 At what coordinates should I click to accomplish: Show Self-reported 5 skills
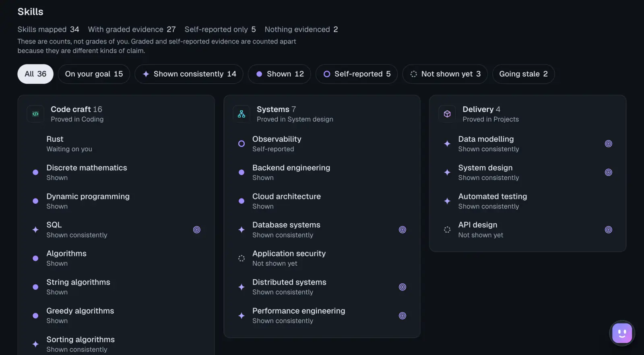pos(357,74)
